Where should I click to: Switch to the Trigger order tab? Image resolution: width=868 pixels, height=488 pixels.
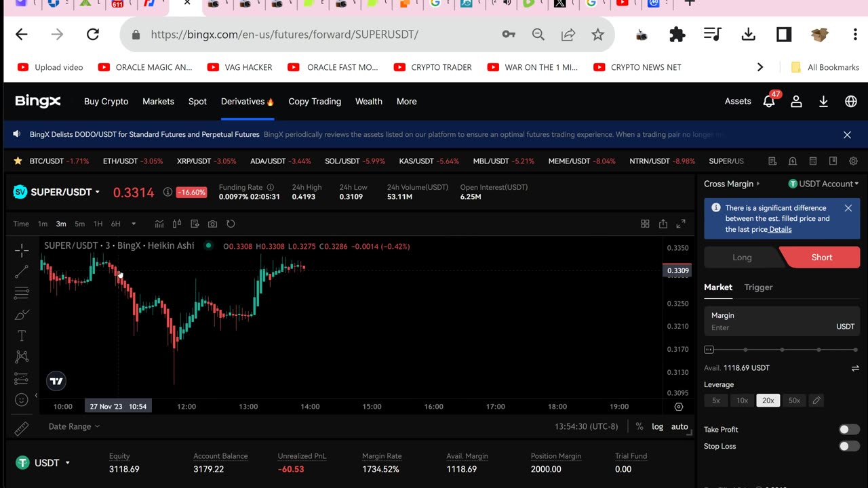click(x=758, y=287)
